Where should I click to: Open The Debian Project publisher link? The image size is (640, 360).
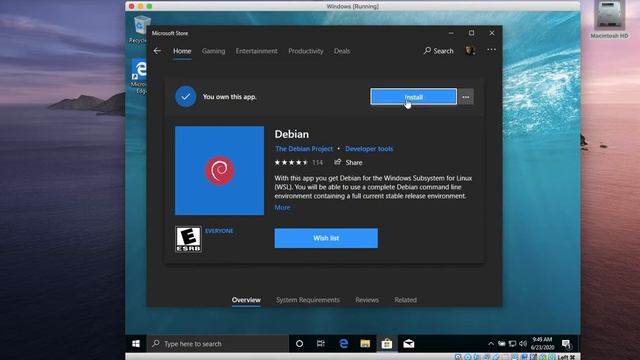[x=304, y=149]
